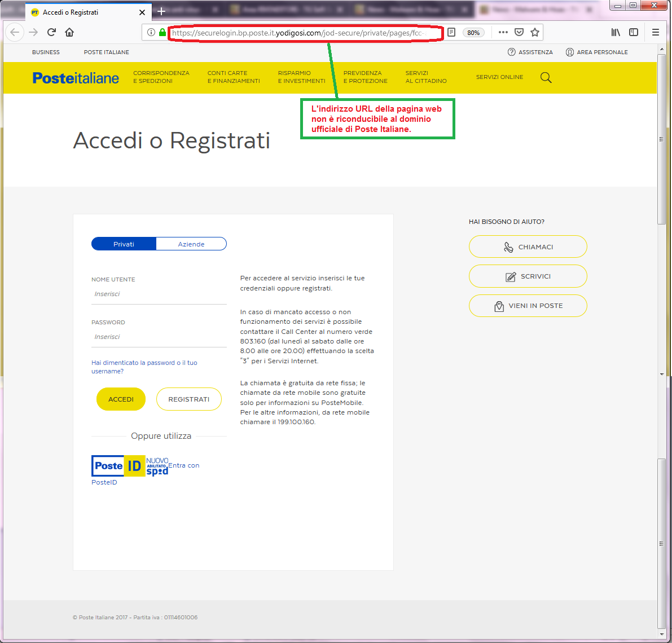This screenshot has width=672, height=643.
Task: Click the browser forward arrow
Action: tap(33, 32)
